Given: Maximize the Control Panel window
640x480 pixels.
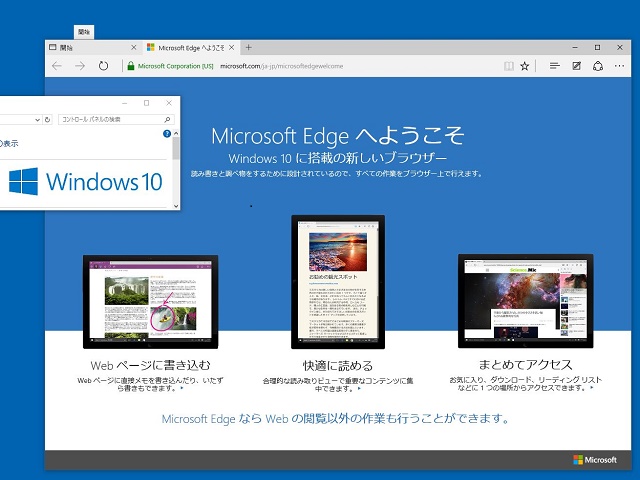Looking at the screenshot, I should pos(147,103).
